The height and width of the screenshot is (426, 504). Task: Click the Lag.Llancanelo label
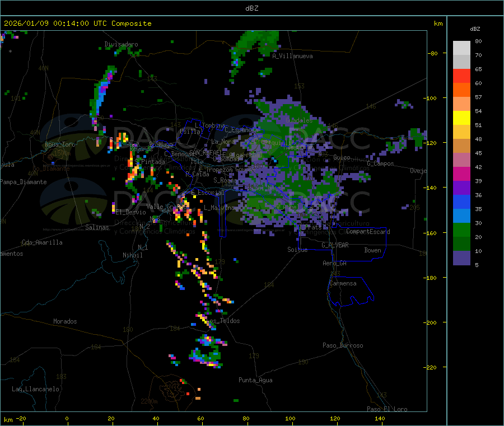point(35,389)
